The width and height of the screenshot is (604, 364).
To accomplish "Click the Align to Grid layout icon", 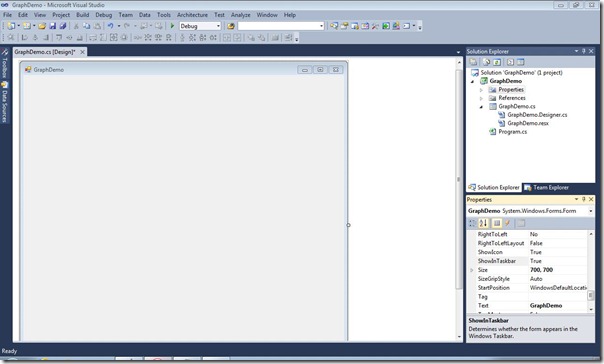I will click(x=11, y=37).
